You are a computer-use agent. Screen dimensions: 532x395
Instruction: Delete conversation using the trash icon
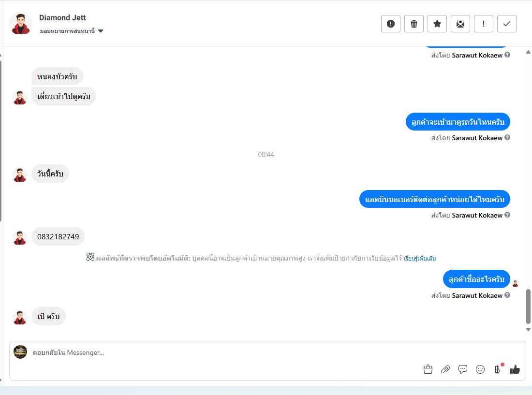click(414, 24)
